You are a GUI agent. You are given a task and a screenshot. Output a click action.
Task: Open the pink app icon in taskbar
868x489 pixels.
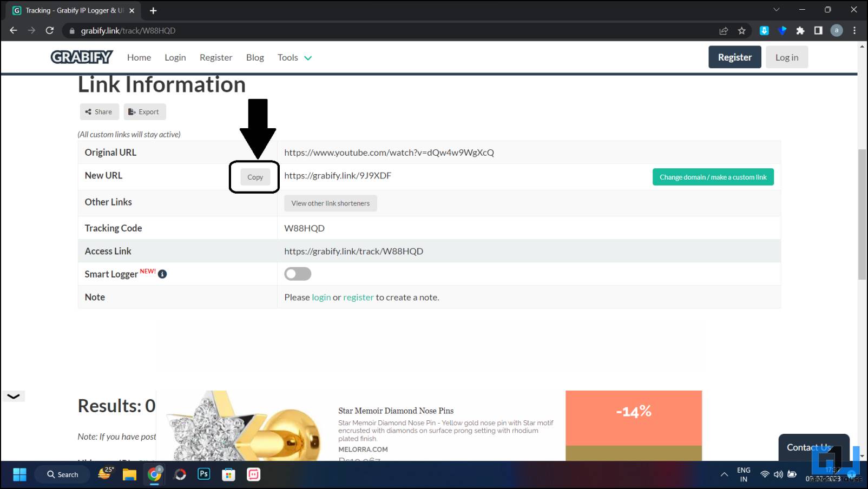pos(253,474)
